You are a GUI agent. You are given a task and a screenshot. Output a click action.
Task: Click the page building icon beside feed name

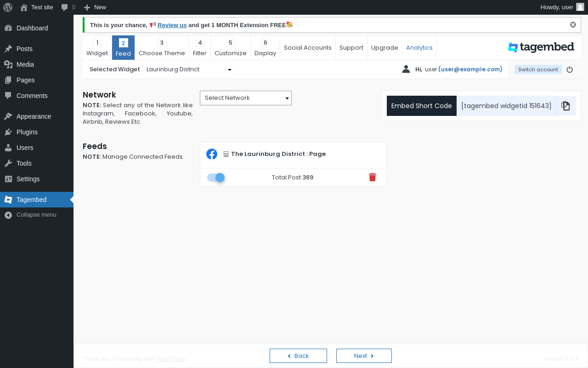pos(226,154)
